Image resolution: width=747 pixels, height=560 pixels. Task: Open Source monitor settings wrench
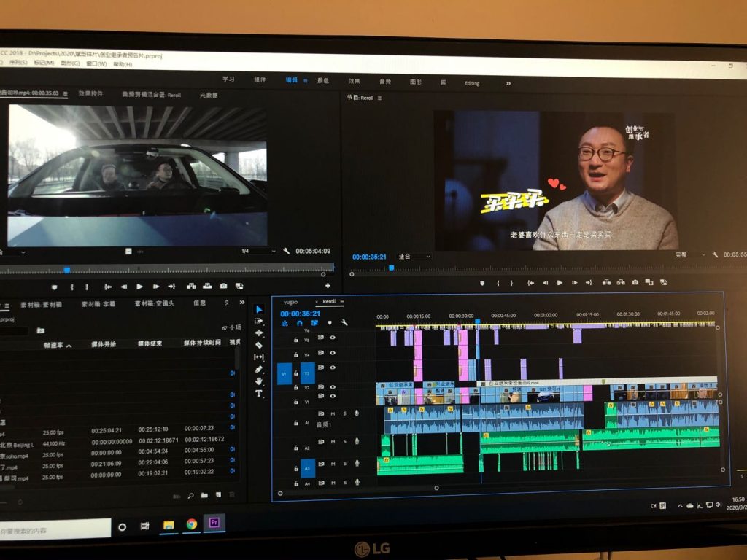pyautogui.click(x=286, y=251)
